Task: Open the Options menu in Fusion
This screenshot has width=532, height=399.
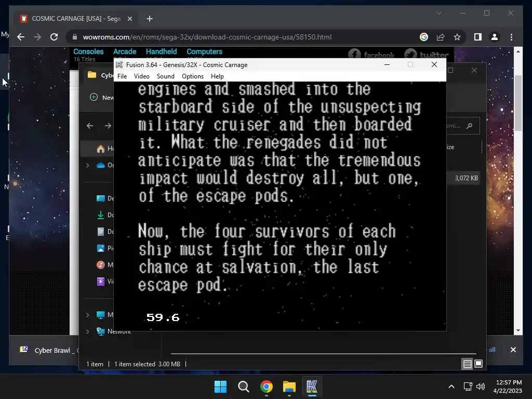Action: [192, 76]
